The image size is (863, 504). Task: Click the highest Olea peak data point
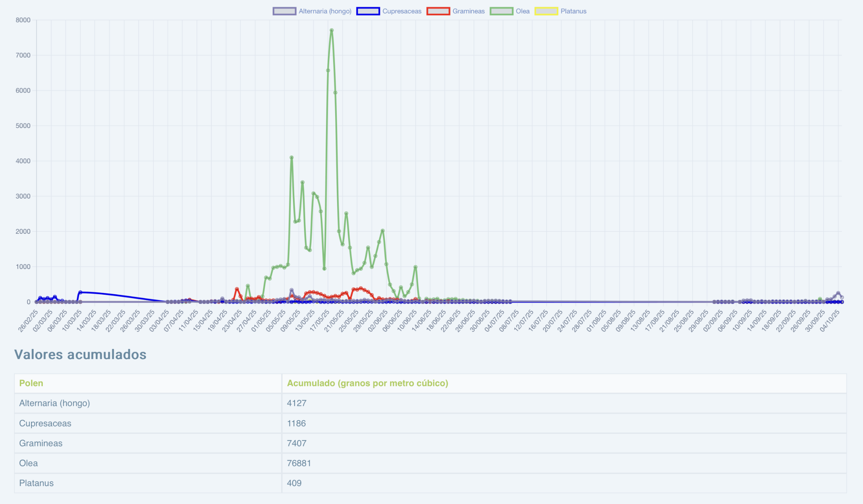[331, 30]
